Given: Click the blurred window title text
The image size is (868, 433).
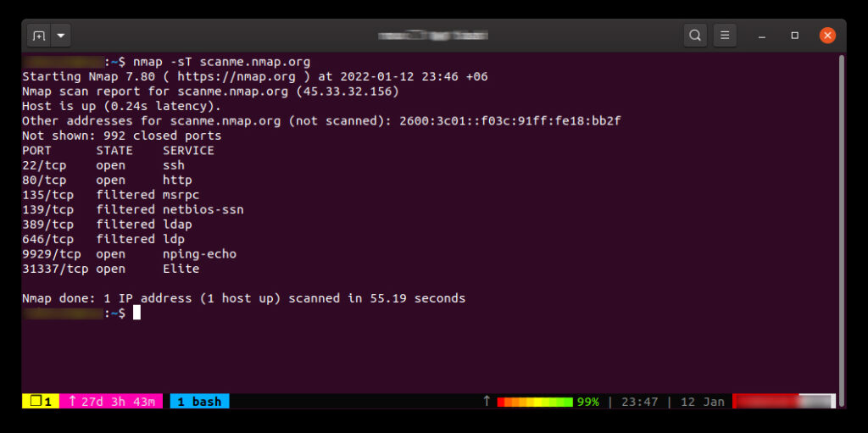Looking at the screenshot, I should coord(433,36).
